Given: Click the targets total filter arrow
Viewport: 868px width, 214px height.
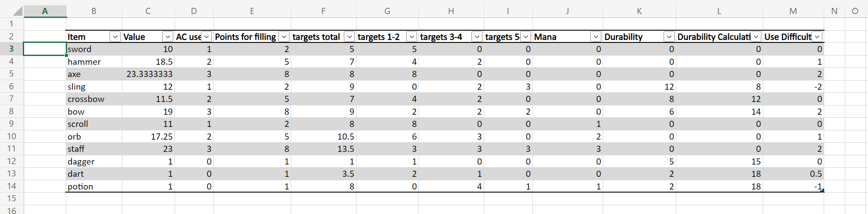Looking at the screenshot, I should tap(349, 37).
